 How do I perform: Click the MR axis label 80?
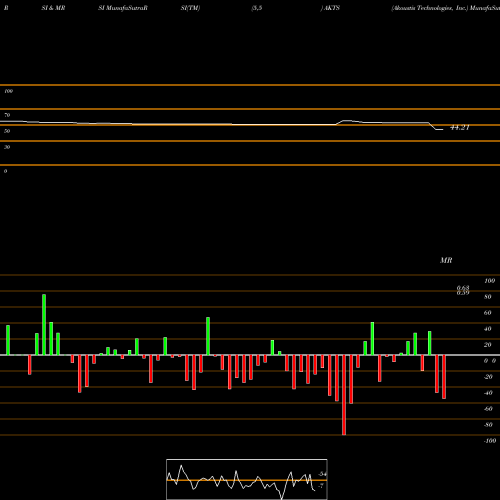pyautogui.click(x=488, y=297)
